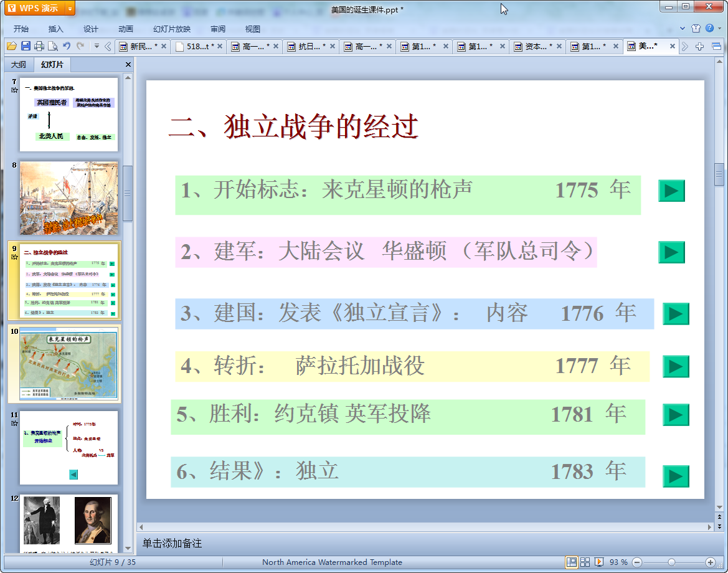Switch to slide sorter view

[585, 562]
